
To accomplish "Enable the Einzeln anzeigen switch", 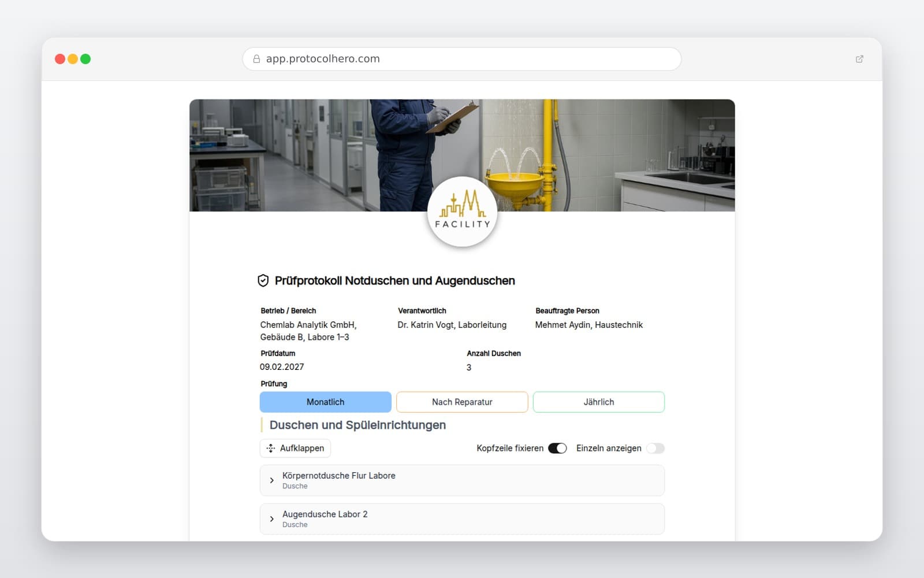I will [655, 448].
